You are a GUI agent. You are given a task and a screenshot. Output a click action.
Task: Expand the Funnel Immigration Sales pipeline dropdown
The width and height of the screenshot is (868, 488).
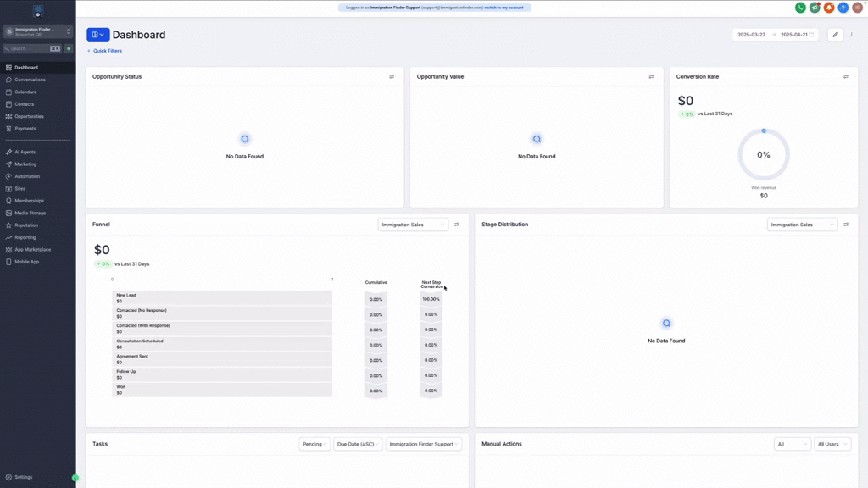click(x=413, y=225)
